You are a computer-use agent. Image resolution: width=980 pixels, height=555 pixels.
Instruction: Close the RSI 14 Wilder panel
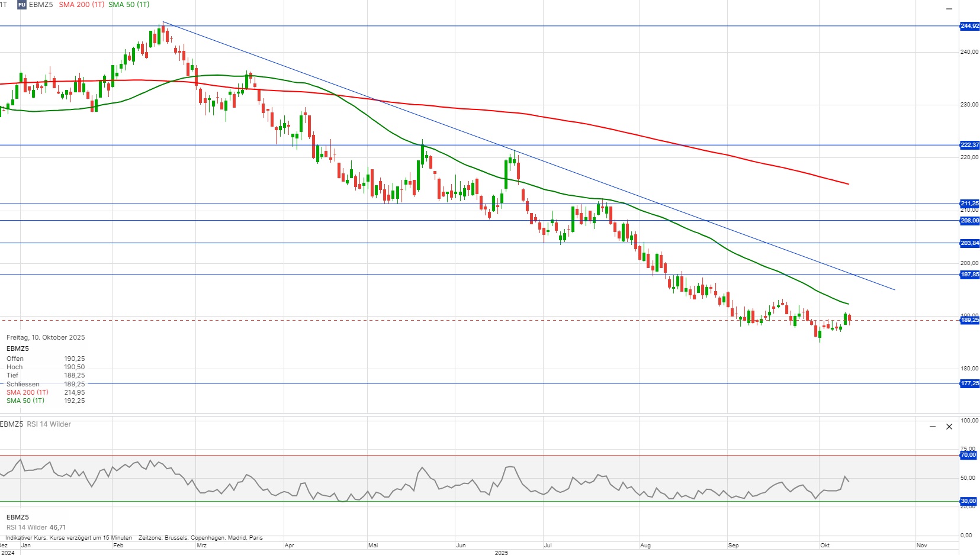(949, 427)
